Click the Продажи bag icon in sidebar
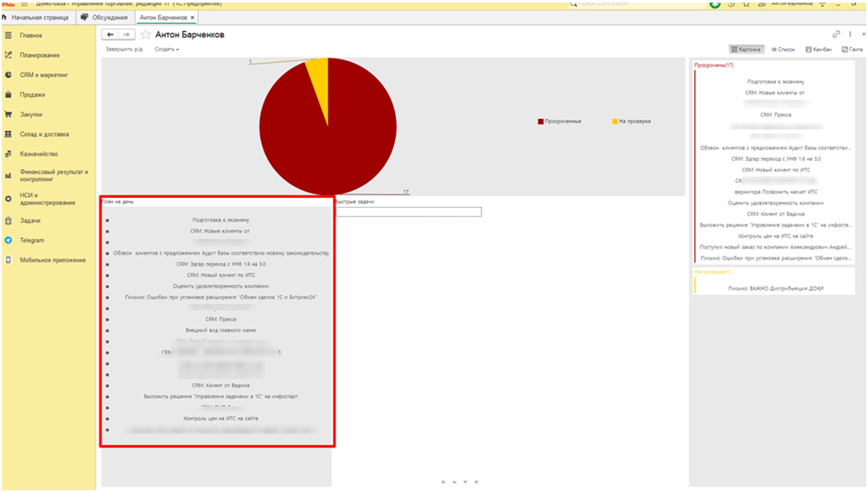 [x=8, y=95]
